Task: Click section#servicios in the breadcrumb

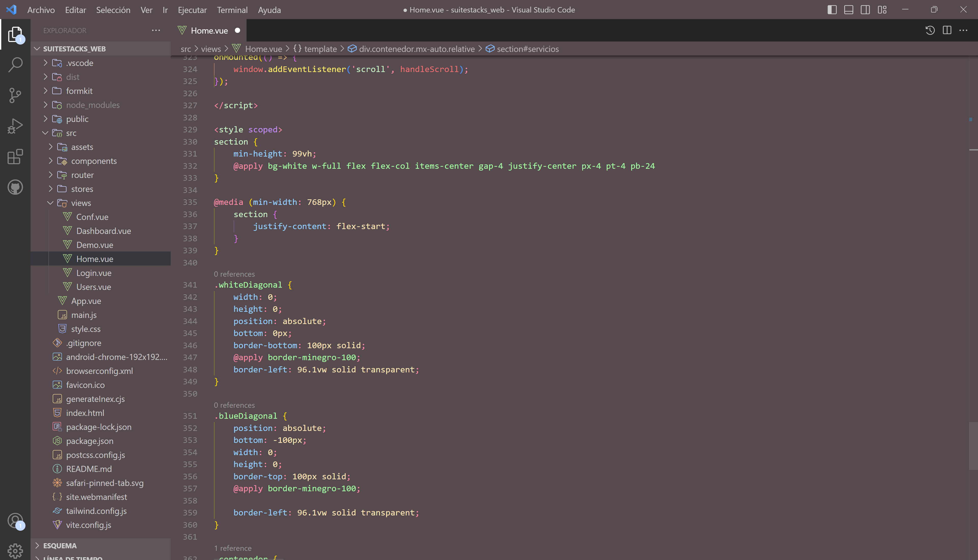Action: coord(527,49)
